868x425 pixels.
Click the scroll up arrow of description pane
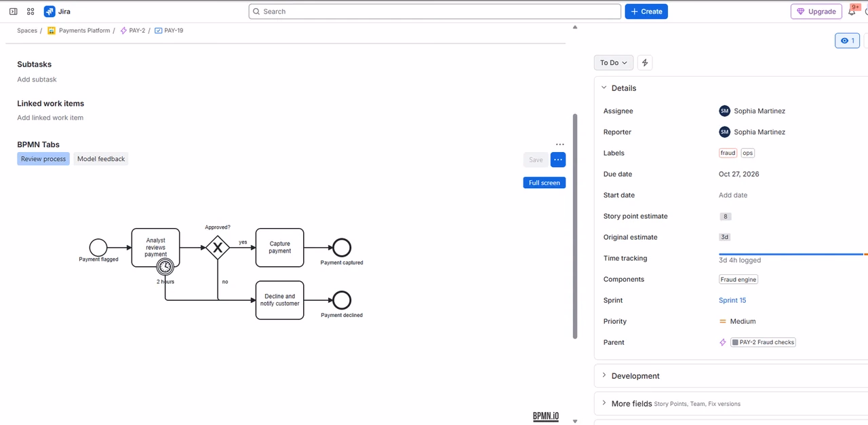[x=575, y=27]
